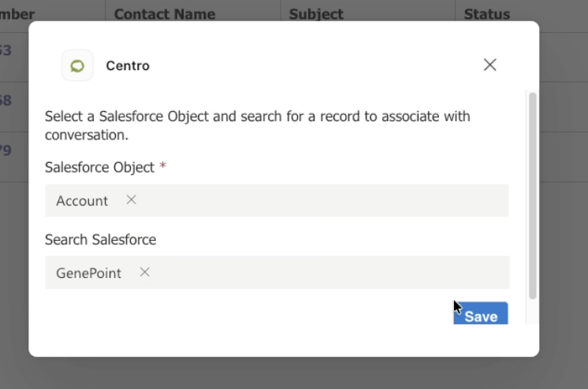
Task: Click the green Centro chat bubble icon
Action: (77, 65)
